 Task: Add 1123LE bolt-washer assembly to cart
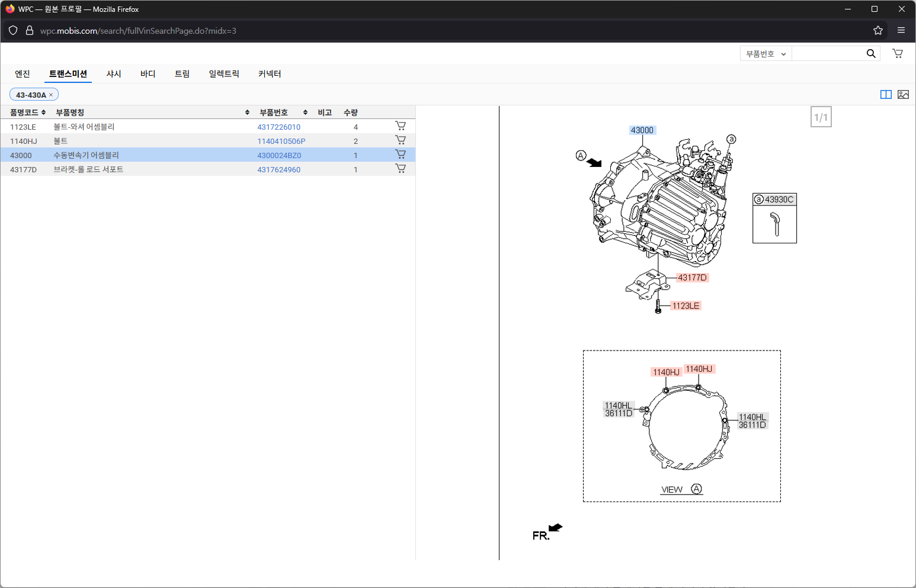click(401, 126)
